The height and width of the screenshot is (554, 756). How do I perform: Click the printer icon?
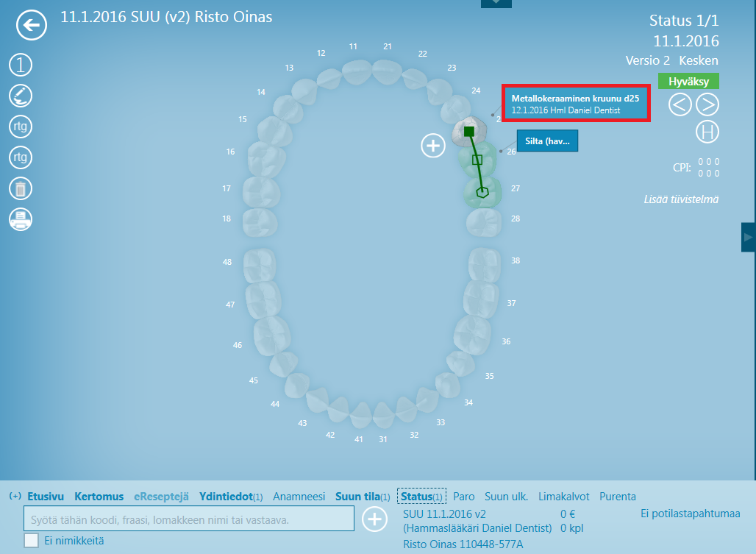(21, 219)
